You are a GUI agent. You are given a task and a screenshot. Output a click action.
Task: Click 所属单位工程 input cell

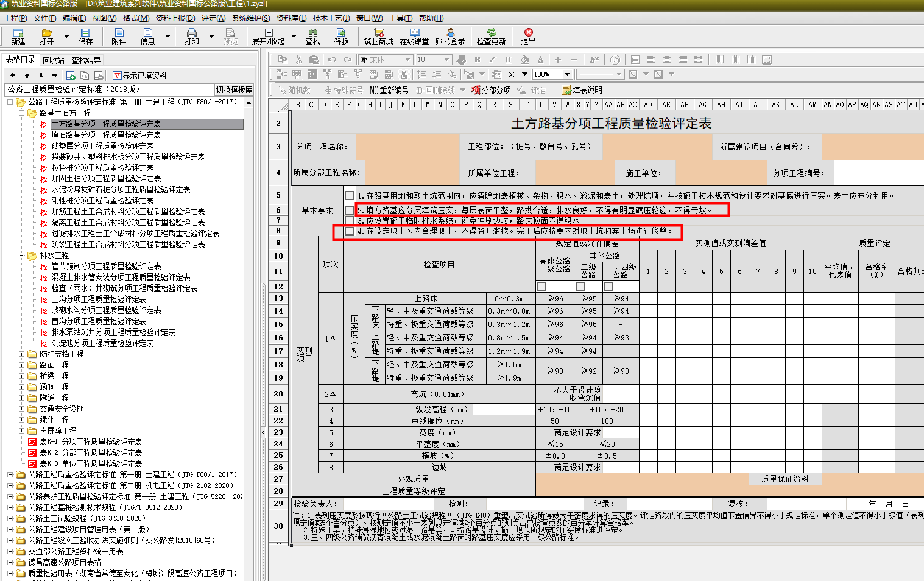[575, 172]
